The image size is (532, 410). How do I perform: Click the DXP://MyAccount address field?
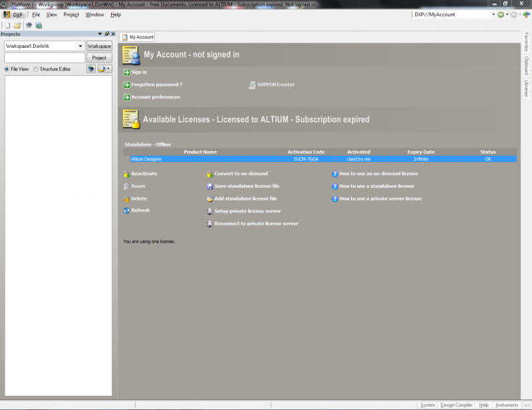452,15
